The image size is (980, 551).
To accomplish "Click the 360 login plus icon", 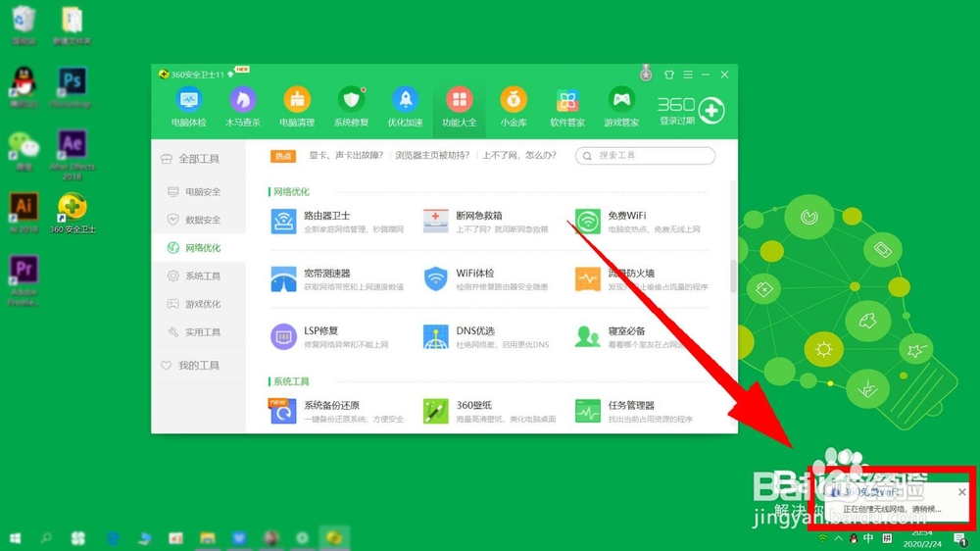I will coord(711,111).
